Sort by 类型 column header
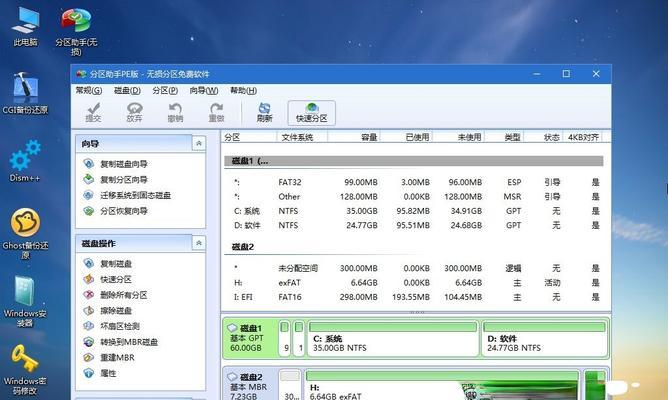The height and width of the screenshot is (400, 668). click(x=504, y=137)
